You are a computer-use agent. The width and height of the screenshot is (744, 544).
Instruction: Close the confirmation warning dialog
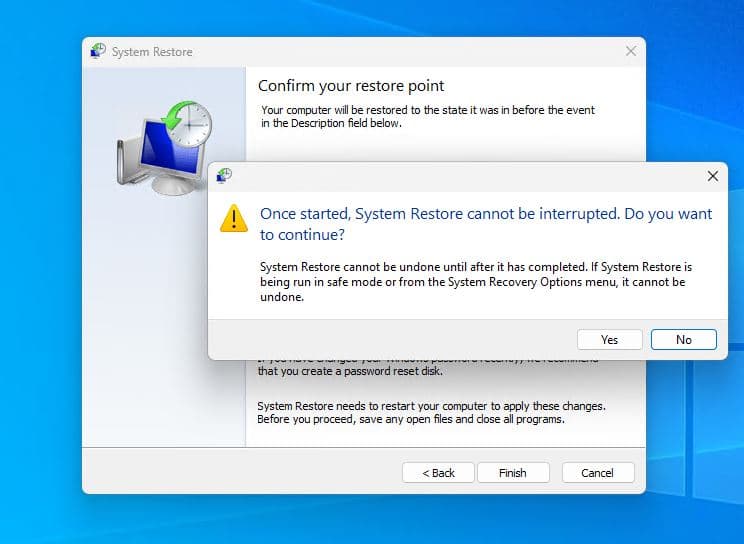[x=712, y=176]
